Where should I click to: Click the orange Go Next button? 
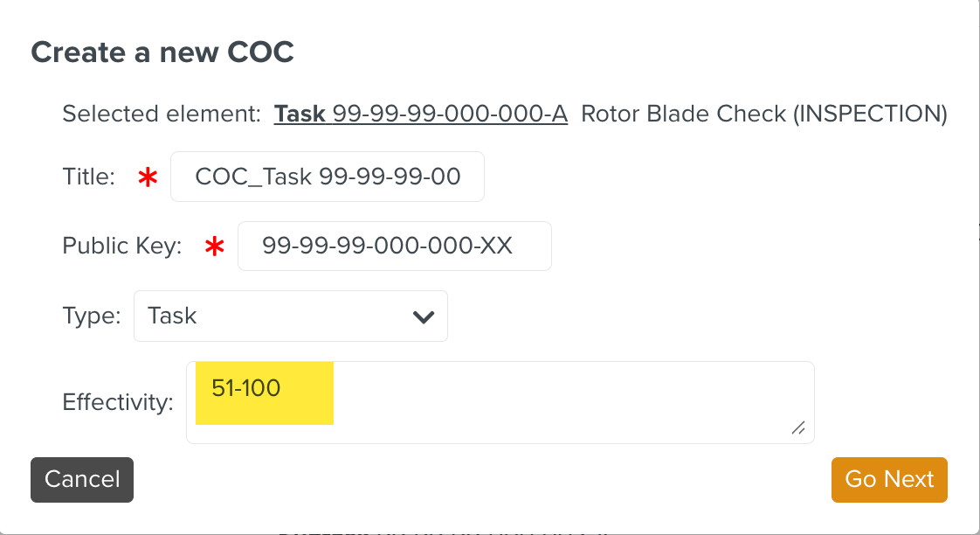point(889,480)
